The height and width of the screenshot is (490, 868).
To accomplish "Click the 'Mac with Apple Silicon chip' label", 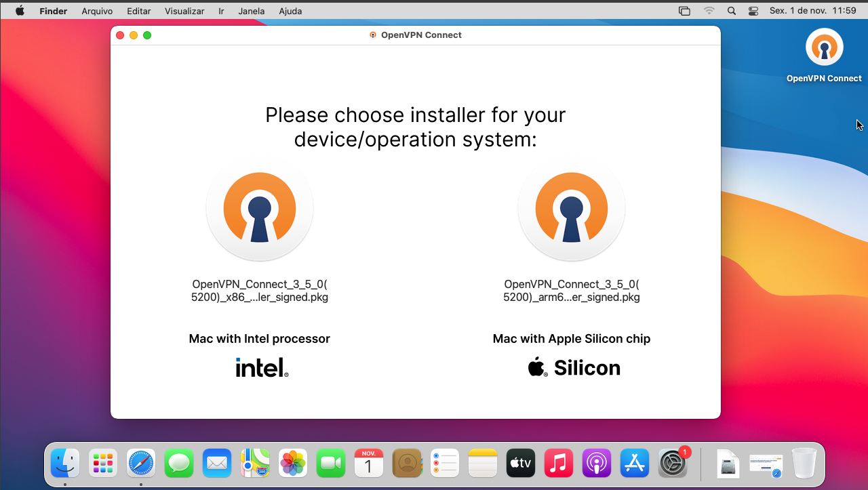I will click(572, 339).
